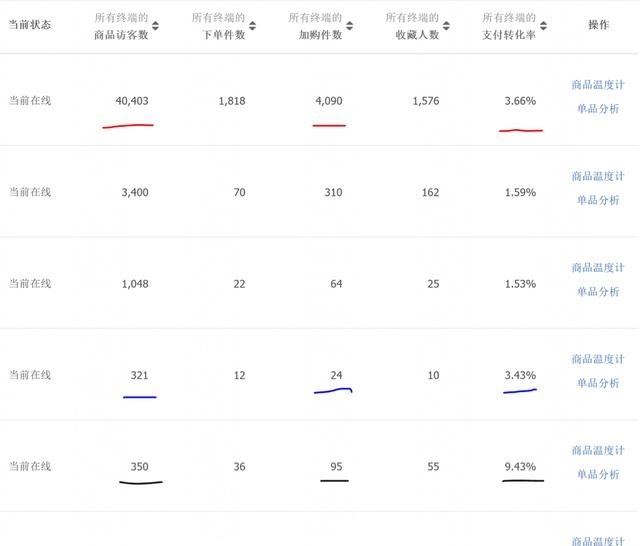Select the favorites value 10

click(433, 375)
